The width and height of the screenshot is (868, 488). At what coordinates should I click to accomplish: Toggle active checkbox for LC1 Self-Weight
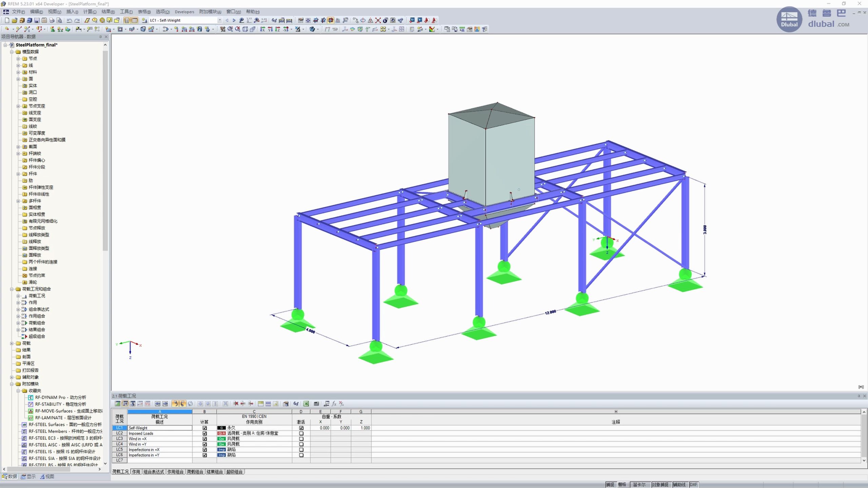click(x=301, y=428)
